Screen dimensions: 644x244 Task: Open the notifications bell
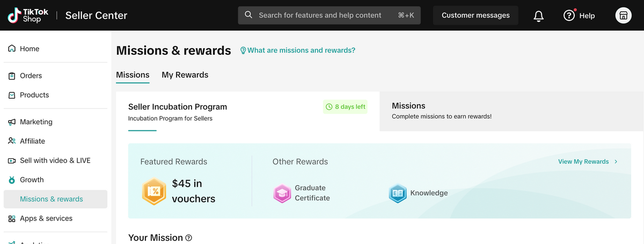click(539, 16)
